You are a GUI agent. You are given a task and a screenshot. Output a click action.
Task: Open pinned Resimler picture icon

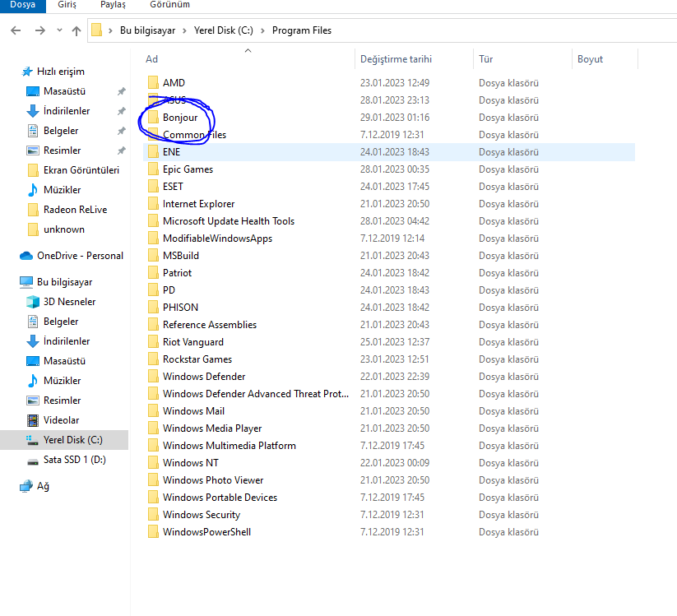click(33, 151)
